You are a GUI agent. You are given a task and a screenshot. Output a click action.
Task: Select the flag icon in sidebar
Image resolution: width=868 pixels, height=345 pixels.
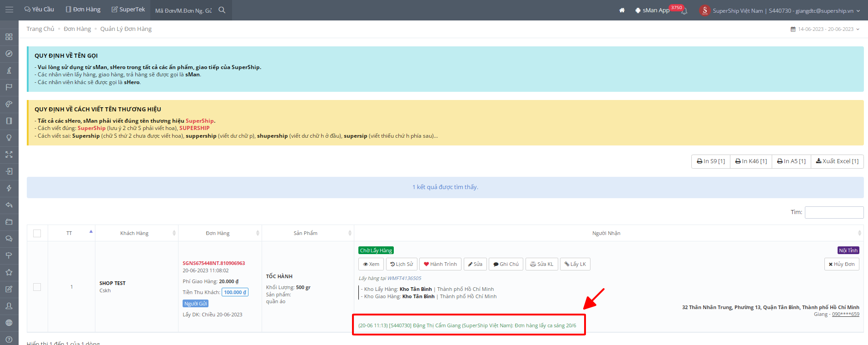(9, 87)
